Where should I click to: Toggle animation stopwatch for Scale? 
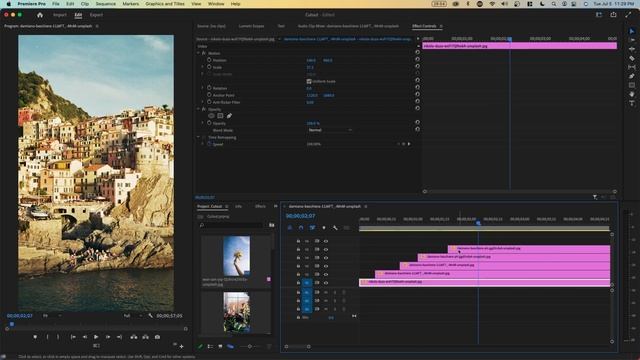(x=209, y=67)
